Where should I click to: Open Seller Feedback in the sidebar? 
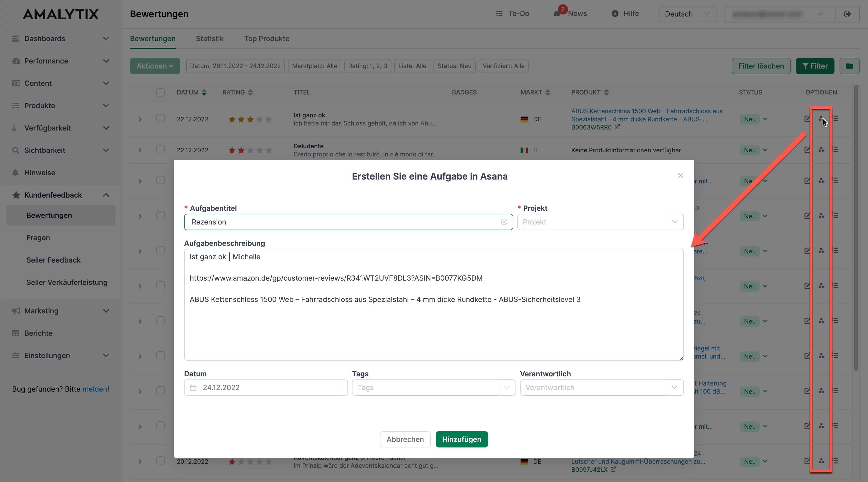pos(53,260)
